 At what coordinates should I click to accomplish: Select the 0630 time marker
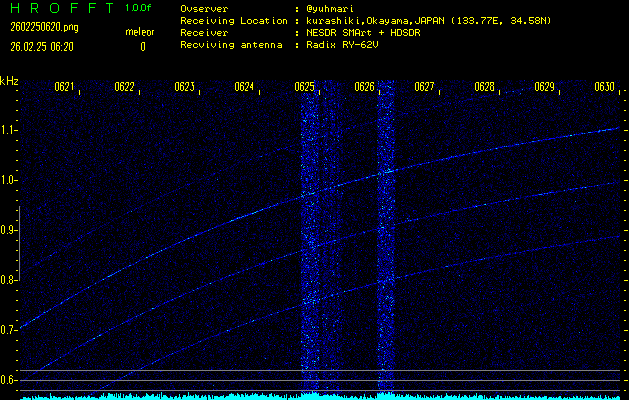pyautogui.click(x=604, y=87)
